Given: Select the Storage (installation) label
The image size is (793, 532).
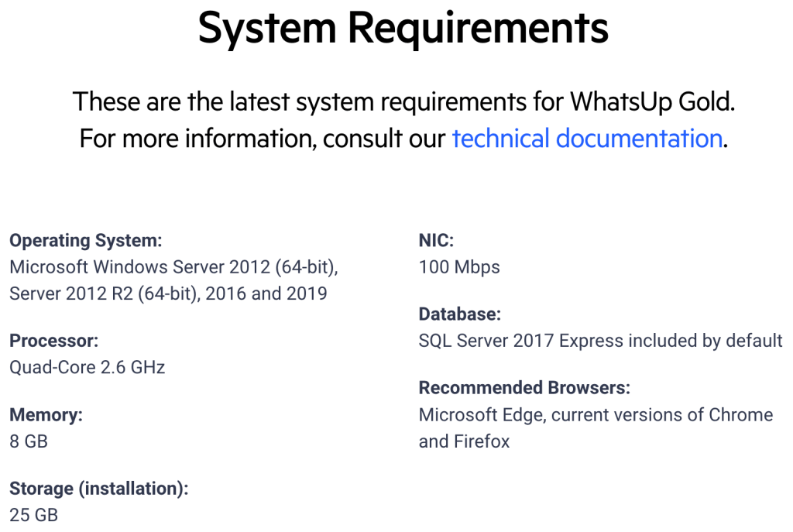Looking at the screenshot, I should tap(99, 489).
